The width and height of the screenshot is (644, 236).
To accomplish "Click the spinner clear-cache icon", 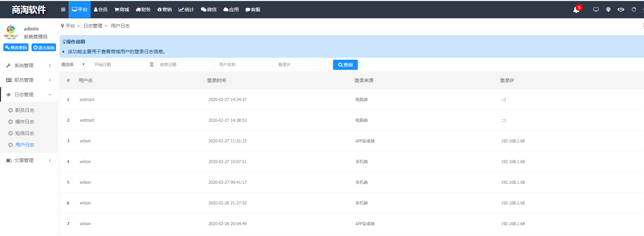I will pyautogui.click(x=634, y=9).
